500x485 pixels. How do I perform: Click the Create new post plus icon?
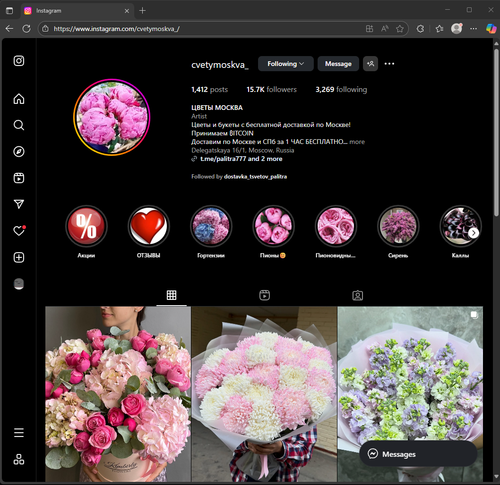(x=19, y=257)
